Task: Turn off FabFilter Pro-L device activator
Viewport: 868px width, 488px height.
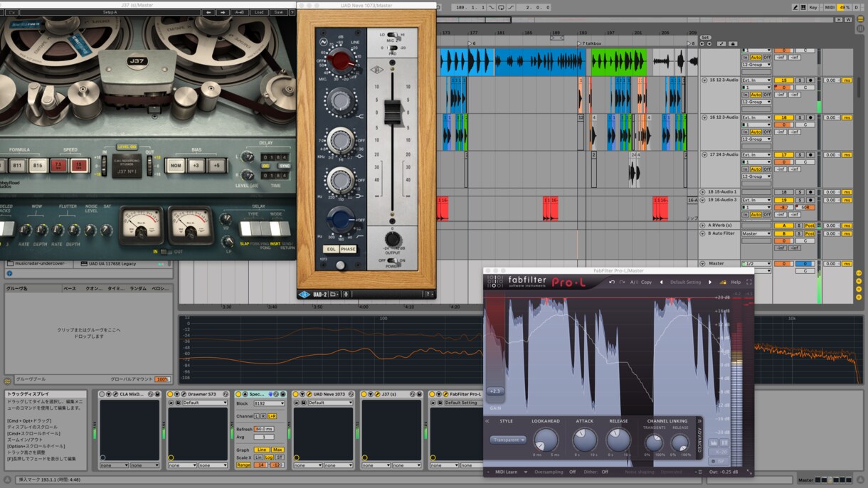Action: point(432,394)
